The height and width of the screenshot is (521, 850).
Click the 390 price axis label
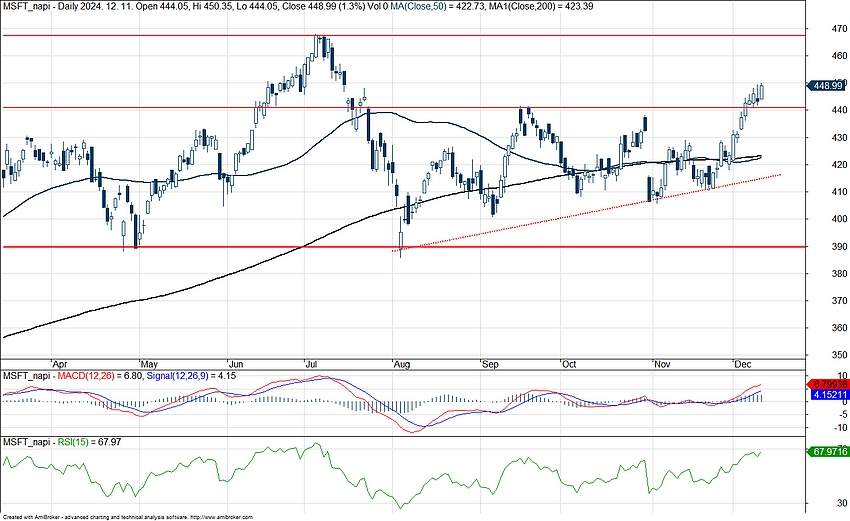pyautogui.click(x=840, y=246)
